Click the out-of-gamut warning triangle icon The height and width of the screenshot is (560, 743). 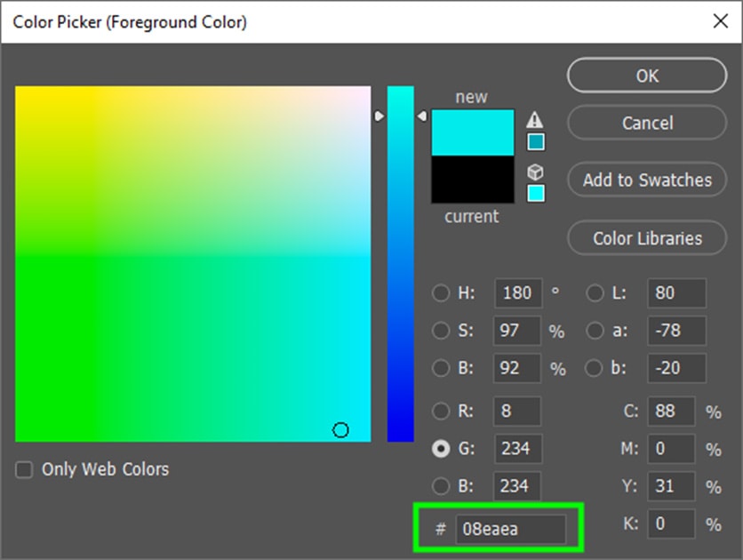click(x=535, y=120)
